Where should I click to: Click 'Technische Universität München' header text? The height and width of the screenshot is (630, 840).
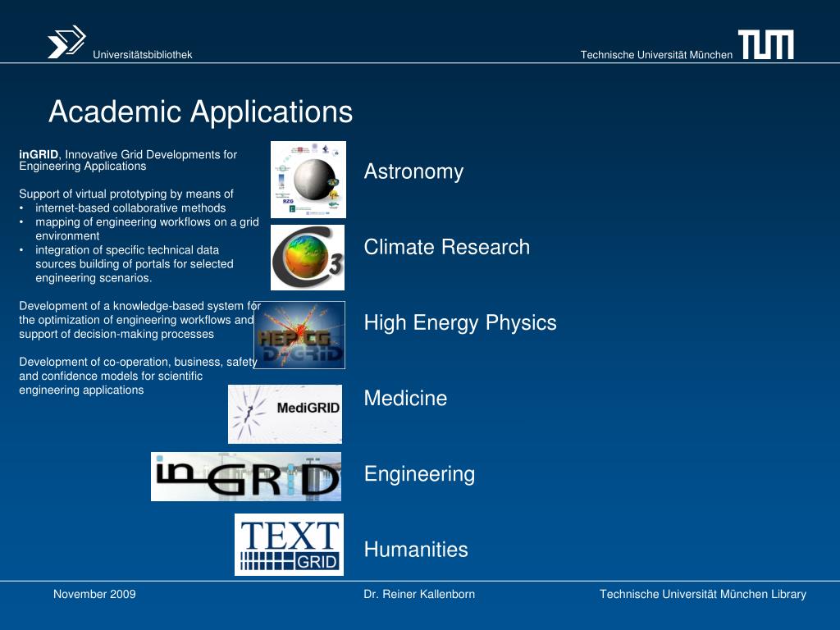coord(656,55)
